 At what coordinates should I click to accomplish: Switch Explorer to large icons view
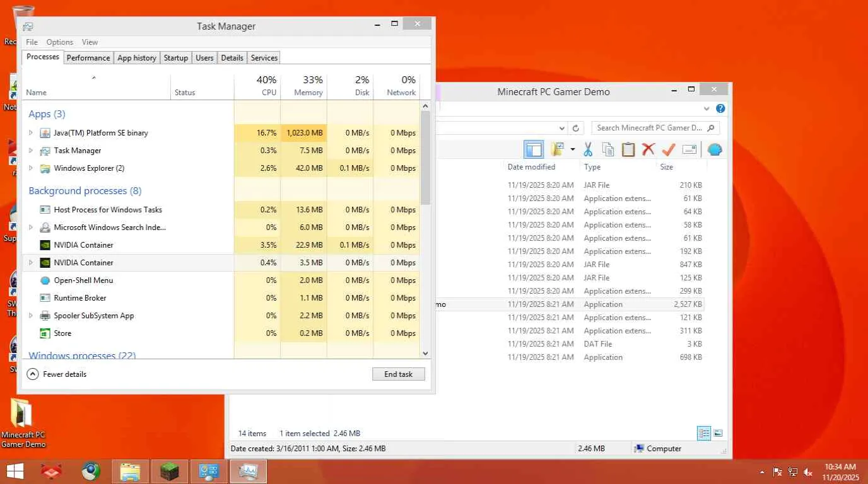(x=718, y=434)
